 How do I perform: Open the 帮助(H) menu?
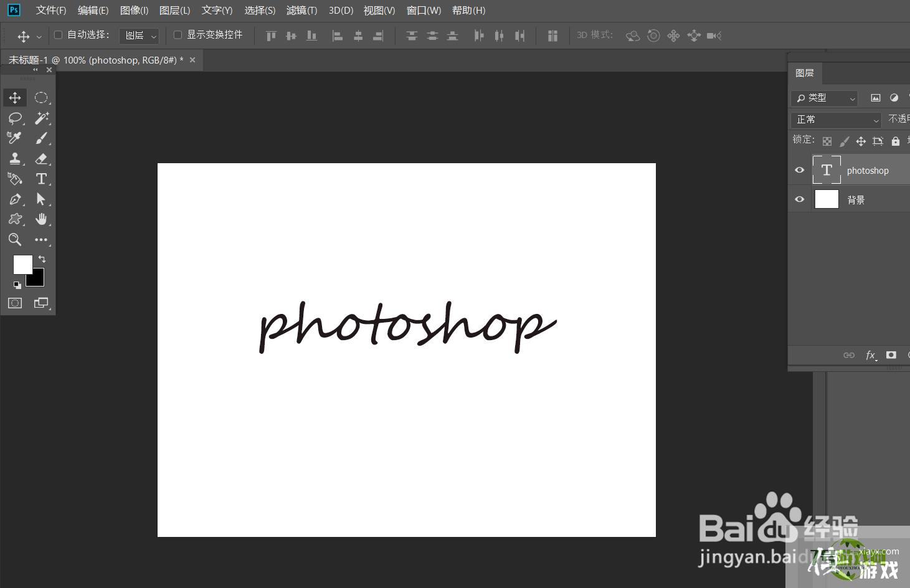[468, 11]
